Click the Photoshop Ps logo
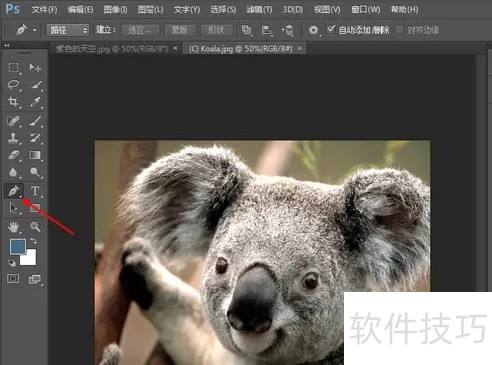492x365 pixels. coord(13,9)
